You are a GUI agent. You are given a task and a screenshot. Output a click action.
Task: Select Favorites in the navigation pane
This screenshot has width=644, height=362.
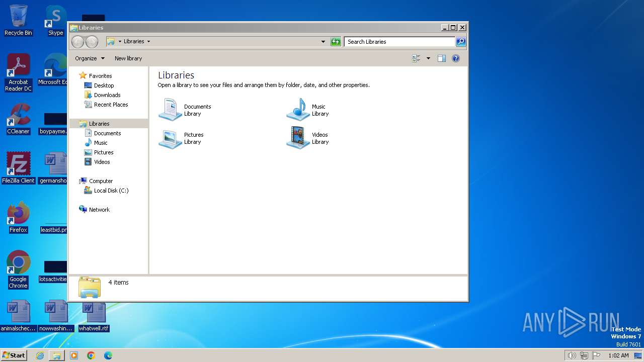[100, 76]
